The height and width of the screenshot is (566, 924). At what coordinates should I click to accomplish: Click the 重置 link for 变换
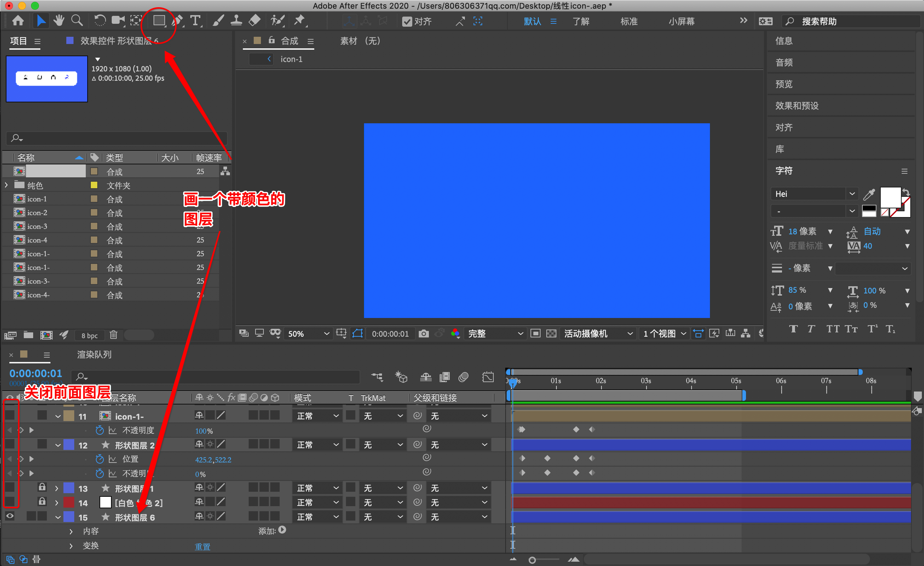[x=203, y=547]
